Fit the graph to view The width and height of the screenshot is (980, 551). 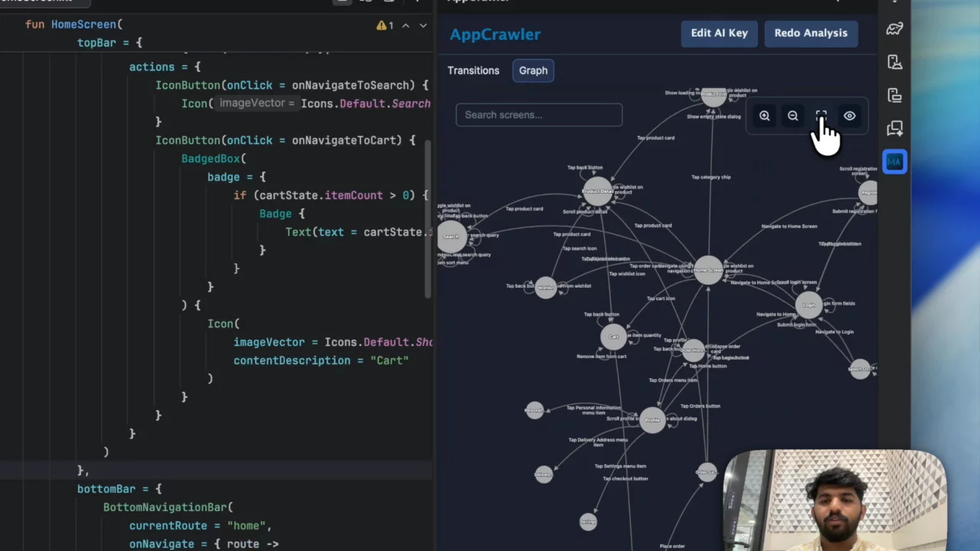tap(821, 116)
